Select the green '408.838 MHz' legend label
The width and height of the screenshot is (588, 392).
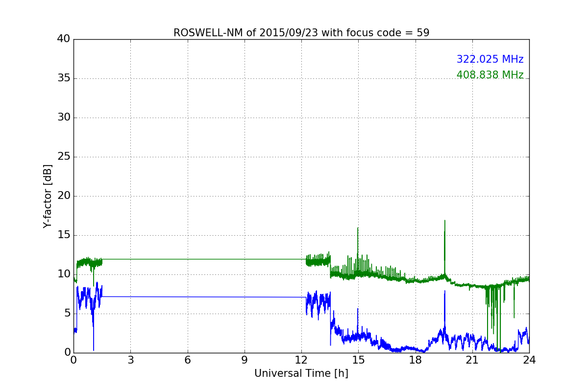click(490, 75)
